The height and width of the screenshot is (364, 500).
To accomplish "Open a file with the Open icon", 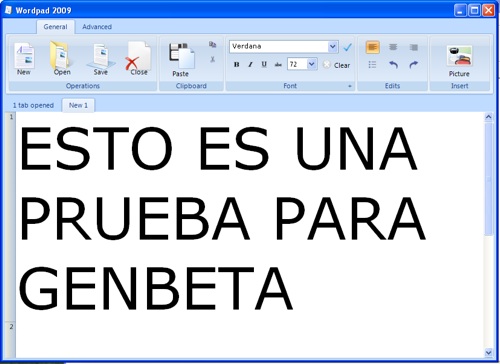I will 62,58.
